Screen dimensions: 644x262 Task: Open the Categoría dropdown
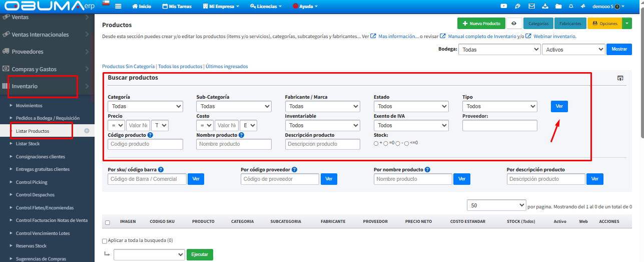(146, 106)
